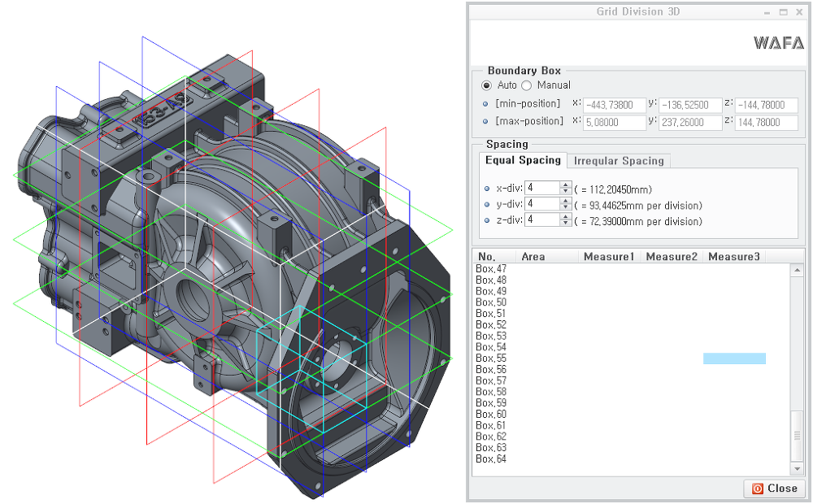Switch to the Irregular Spacing tab
Image resolution: width=813 pixels, height=504 pixels.
(x=619, y=161)
